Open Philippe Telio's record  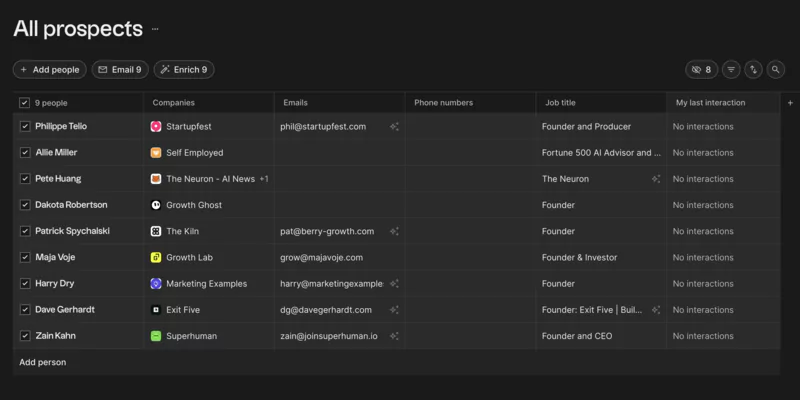[61, 127]
